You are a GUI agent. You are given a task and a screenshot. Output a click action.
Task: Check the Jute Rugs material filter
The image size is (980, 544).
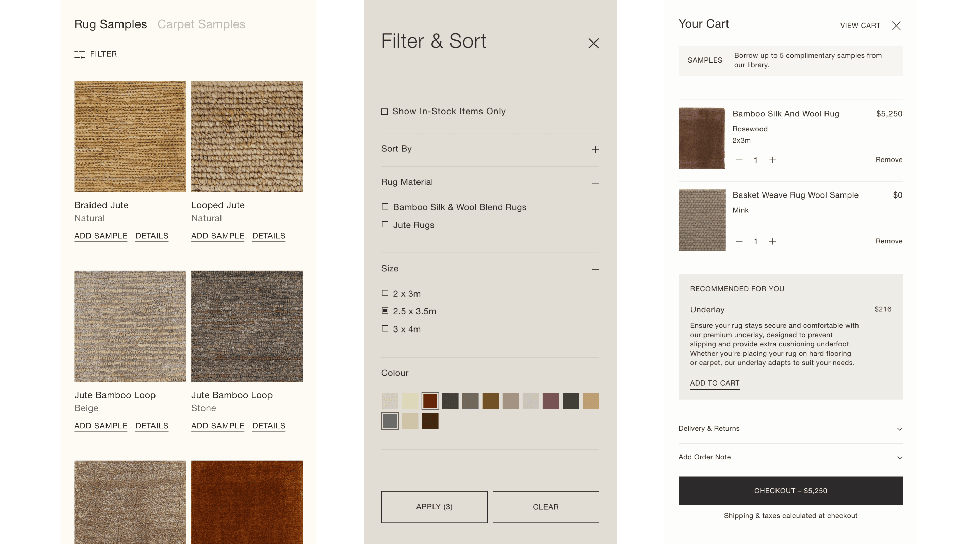click(x=385, y=225)
